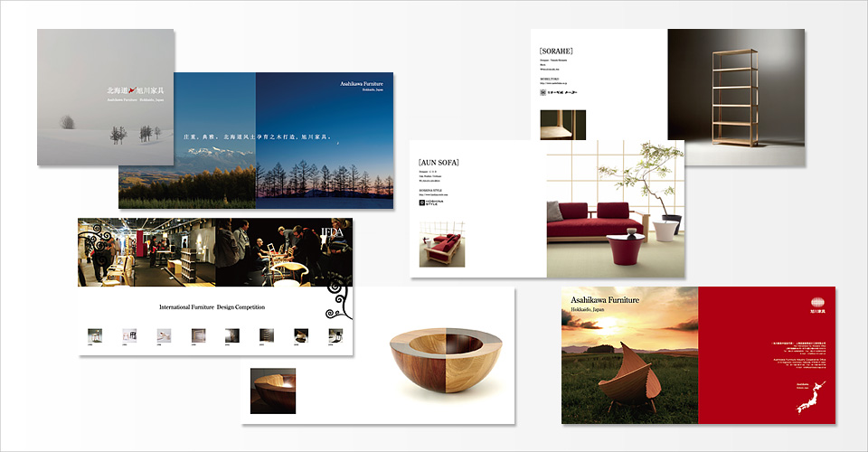This screenshot has width=868, height=452.
Task: Click the snowy gray cover with 北海道 旭川家具 title
Action: click(x=106, y=98)
